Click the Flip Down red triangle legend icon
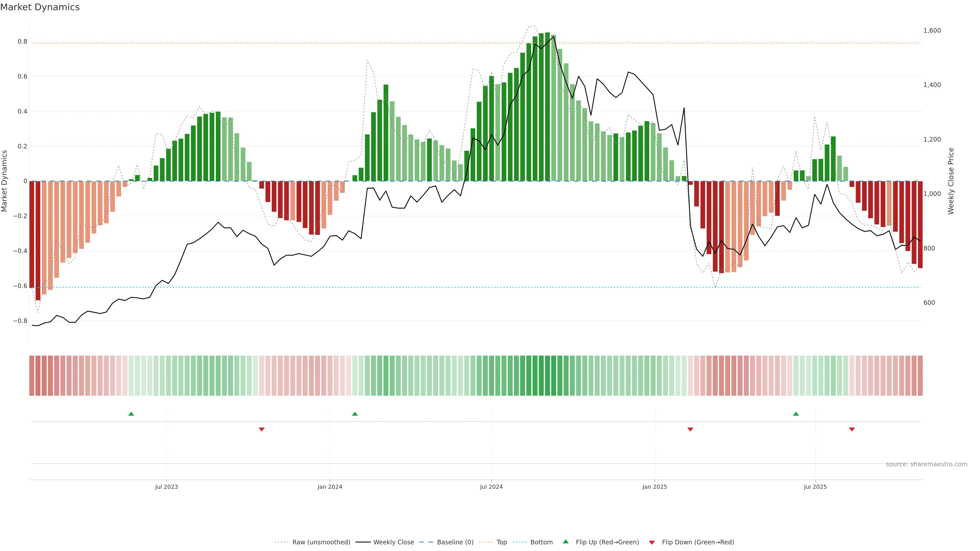 [652, 542]
